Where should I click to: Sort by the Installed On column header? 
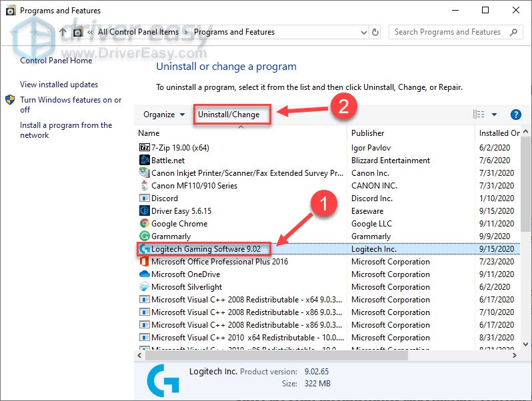point(498,133)
